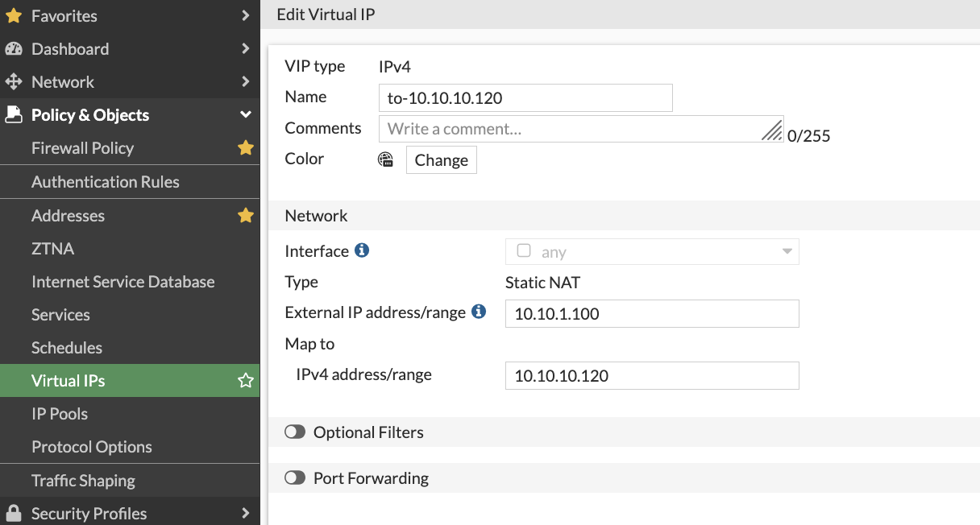
Task: Click the Name field containing to-10.10.10.120
Action: (x=525, y=98)
